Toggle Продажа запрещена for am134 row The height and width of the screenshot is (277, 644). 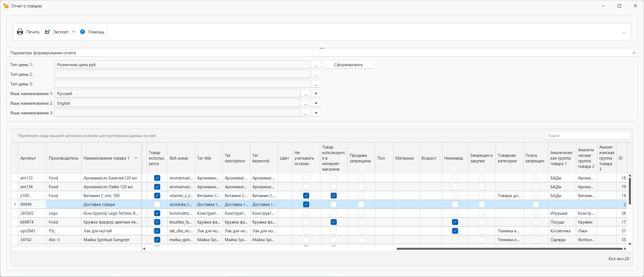361,187
